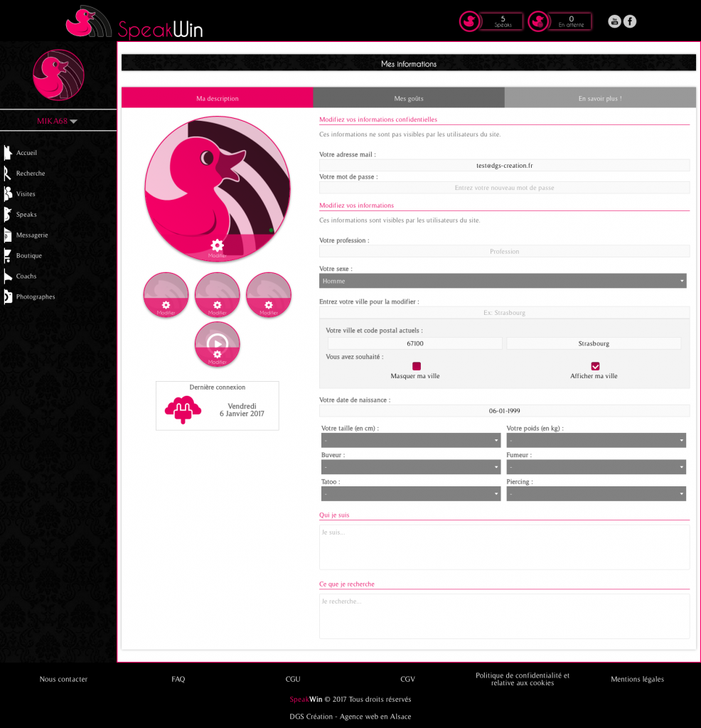Open Messagerie from the sidebar
This screenshot has width=701, height=728.
point(32,235)
